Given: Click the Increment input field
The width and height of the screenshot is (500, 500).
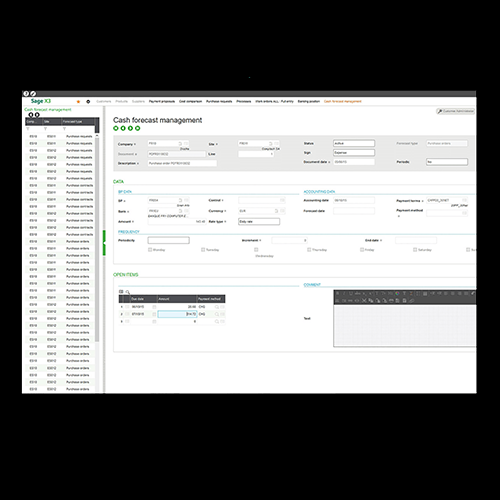Looking at the screenshot, I should [289, 240].
